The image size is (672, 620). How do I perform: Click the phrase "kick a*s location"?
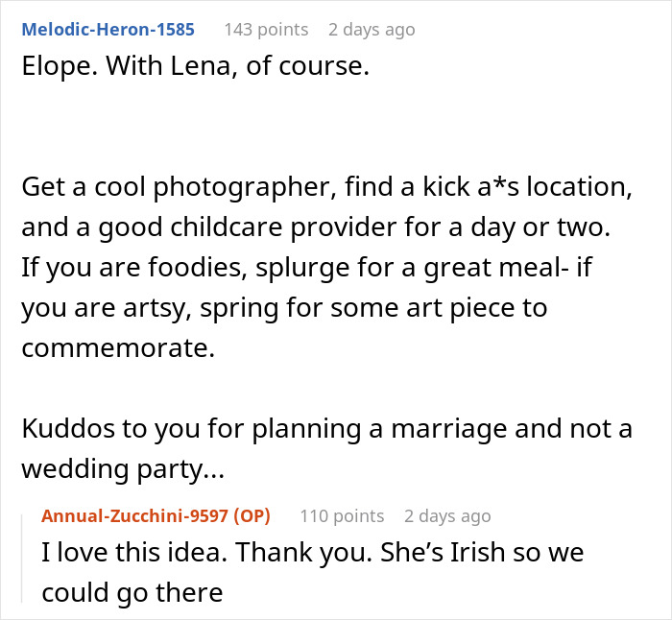coord(528,188)
